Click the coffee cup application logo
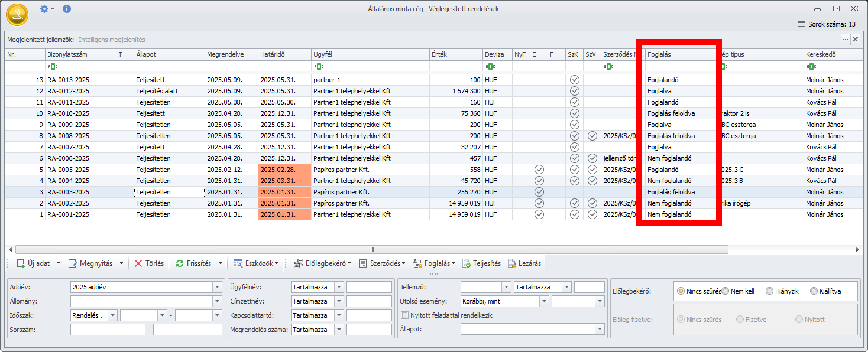The width and height of the screenshot is (868, 352). 17,14
